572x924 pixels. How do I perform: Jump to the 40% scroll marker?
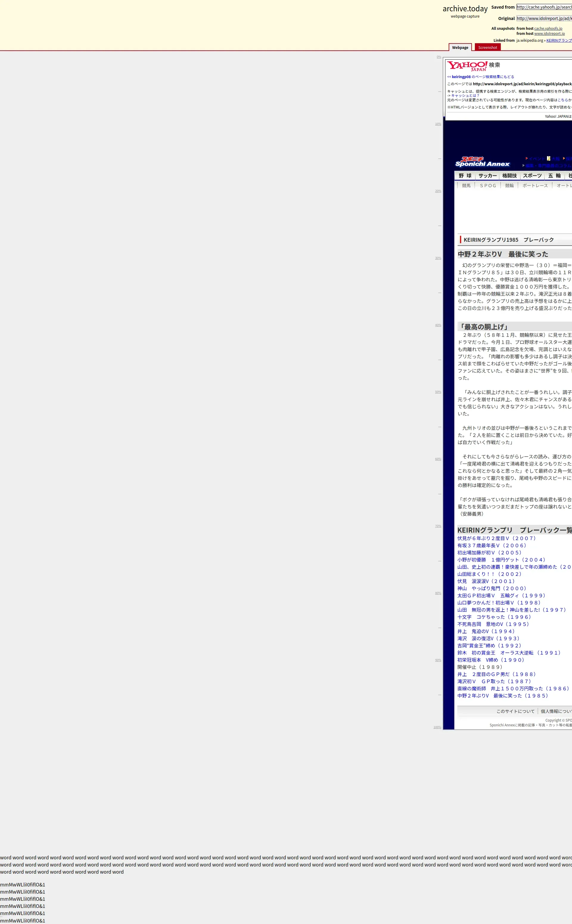(x=438, y=325)
